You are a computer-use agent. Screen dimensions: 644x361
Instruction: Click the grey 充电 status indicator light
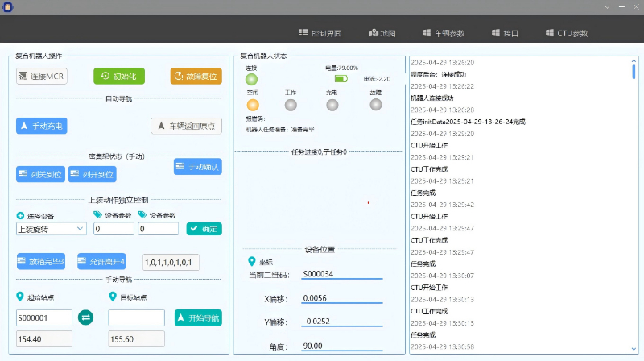[x=332, y=105]
